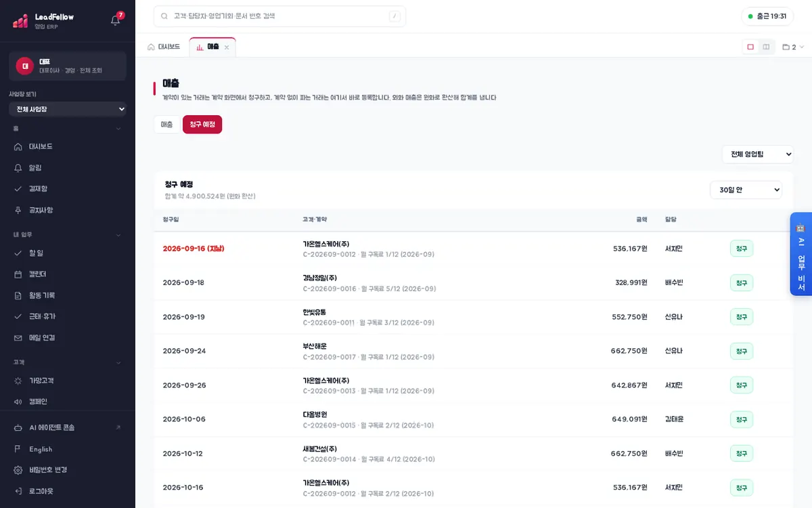
Task: Click the overdue date 2026-09-16 (지남)
Action: coord(194,249)
